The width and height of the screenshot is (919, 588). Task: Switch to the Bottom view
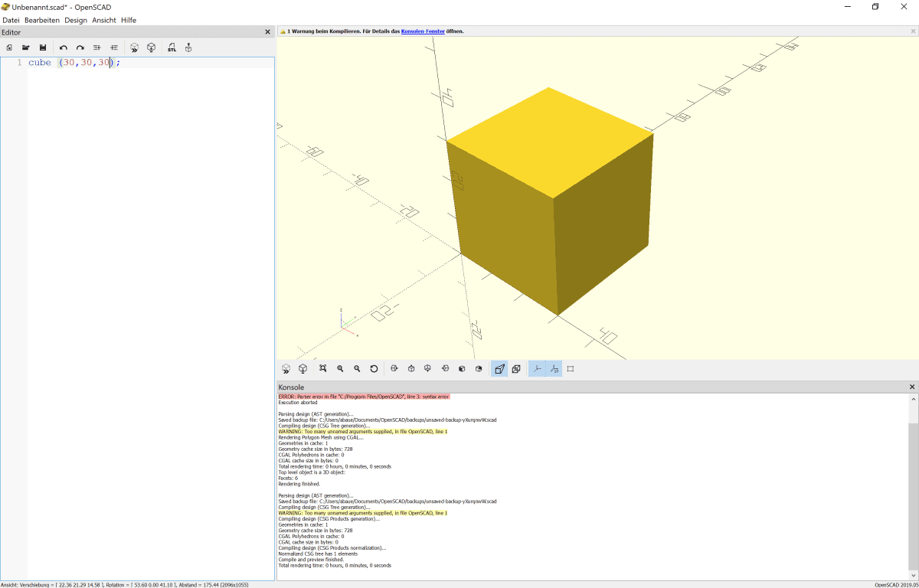point(428,368)
